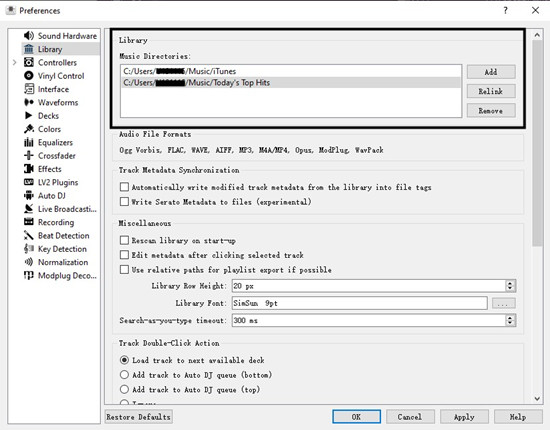
Task: Click Add music directory button
Action: [491, 72]
